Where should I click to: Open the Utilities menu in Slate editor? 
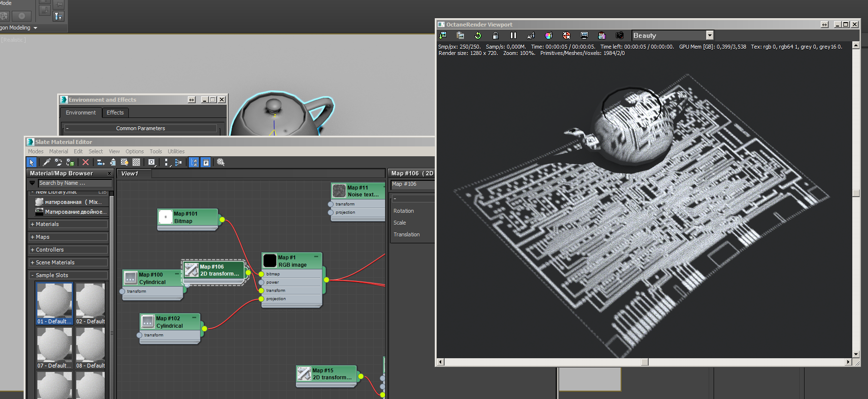pyautogui.click(x=176, y=151)
